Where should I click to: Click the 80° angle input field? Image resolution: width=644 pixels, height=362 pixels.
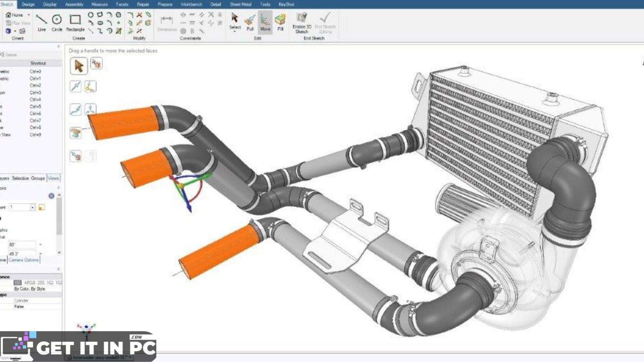click(22, 245)
